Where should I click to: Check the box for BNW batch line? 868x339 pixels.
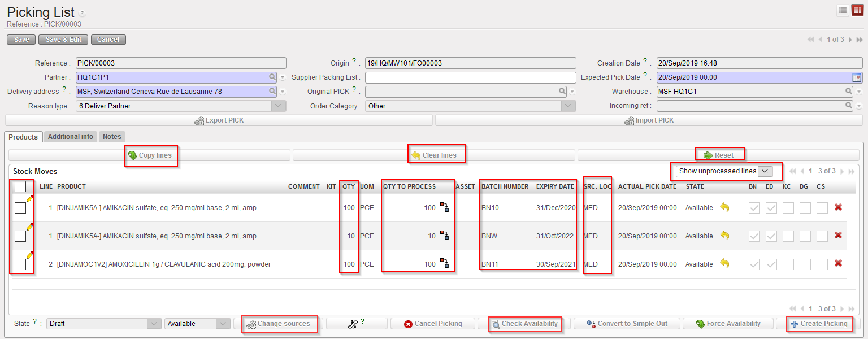tap(20, 236)
